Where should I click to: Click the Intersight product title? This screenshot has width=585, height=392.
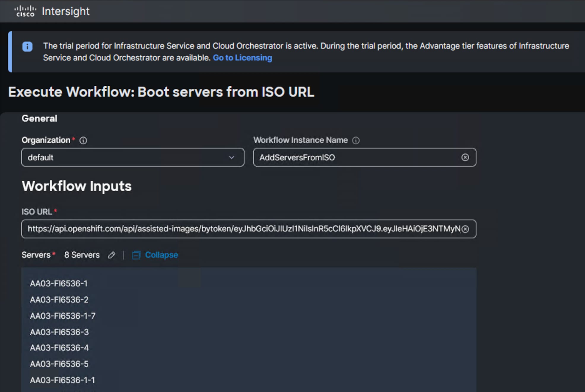click(x=66, y=11)
